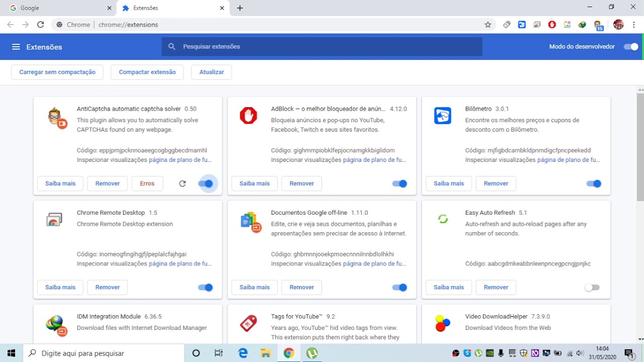Open File Explorer from the taskbar
The height and width of the screenshot is (362, 644).
[x=266, y=353]
